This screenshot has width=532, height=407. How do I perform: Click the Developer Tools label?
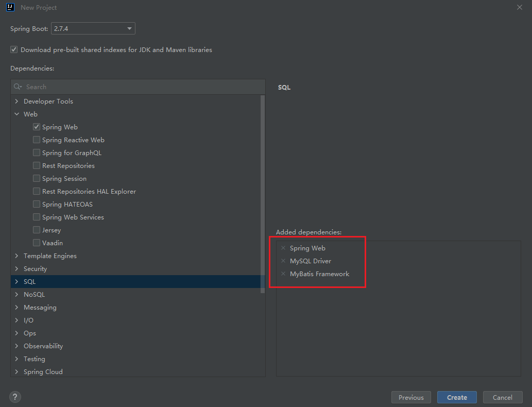(x=48, y=101)
